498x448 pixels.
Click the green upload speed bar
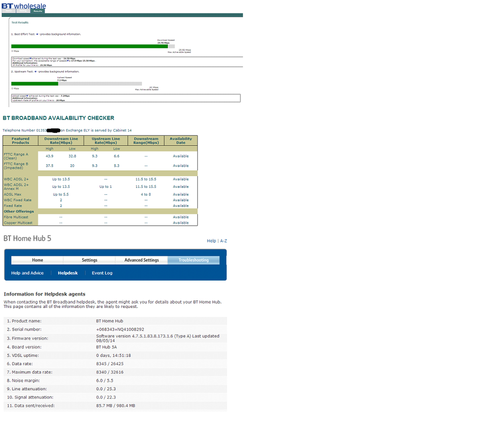tap(34, 84)
